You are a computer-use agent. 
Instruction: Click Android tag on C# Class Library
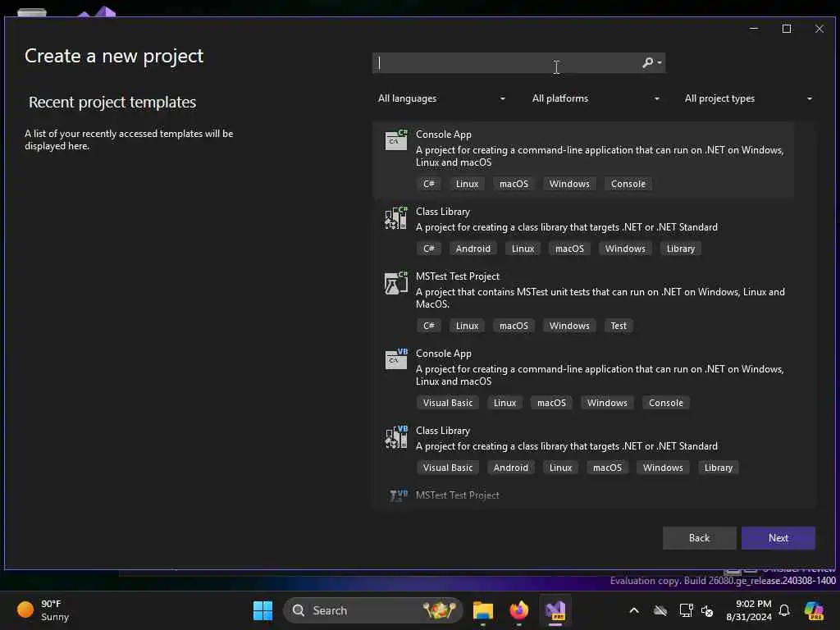[x=473, y=249]
